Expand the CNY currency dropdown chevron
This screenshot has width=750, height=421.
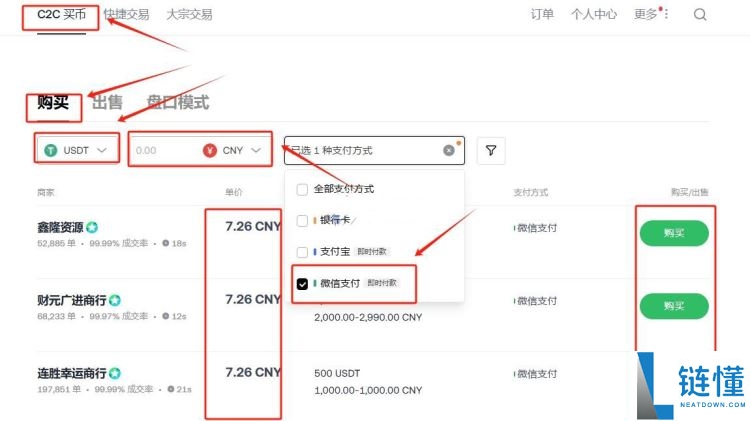256,150
